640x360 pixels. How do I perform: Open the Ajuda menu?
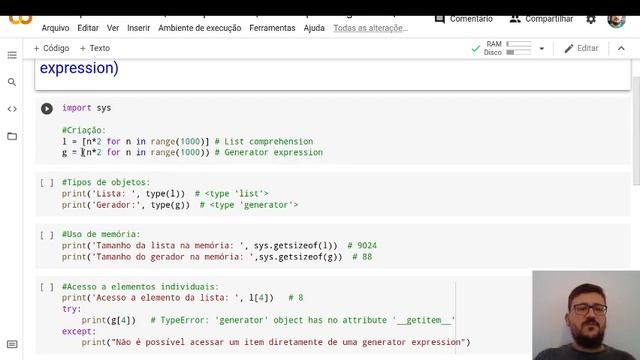tap(314, 28)
